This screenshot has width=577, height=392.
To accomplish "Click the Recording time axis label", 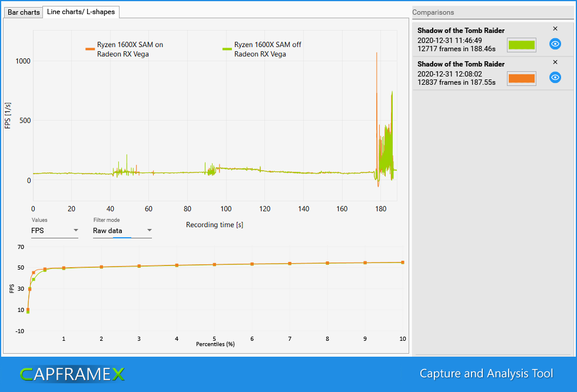I will point(214,224).
